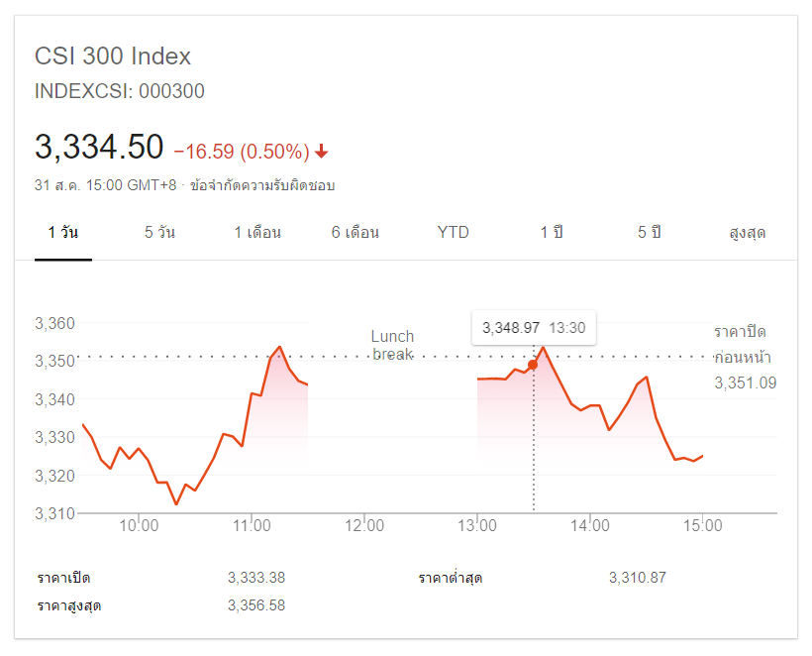812x656 pixels.
Task: Open the ข้อจำกัดความรับผิดชอบ disclaimer link
Action: 262,185
